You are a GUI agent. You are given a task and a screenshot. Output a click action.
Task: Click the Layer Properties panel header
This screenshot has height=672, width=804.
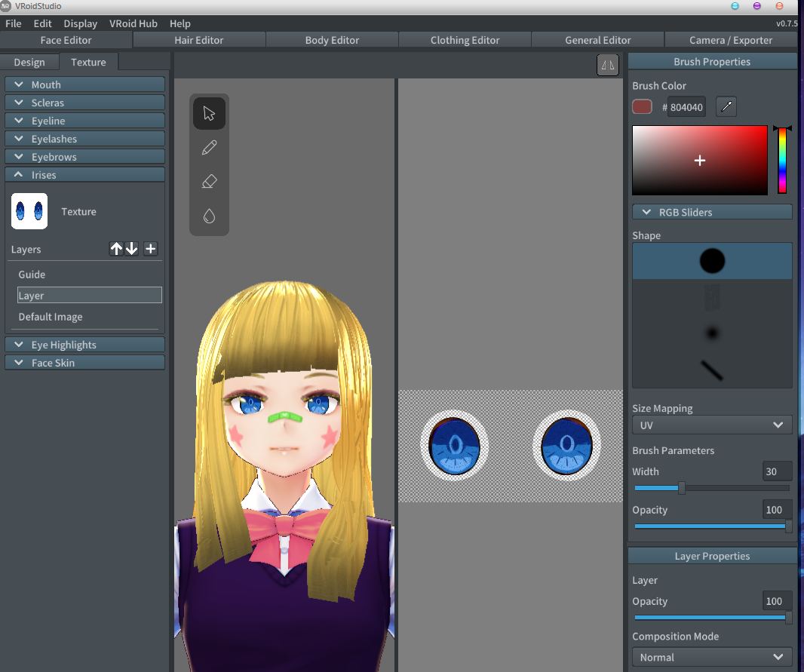coord(712,556)
